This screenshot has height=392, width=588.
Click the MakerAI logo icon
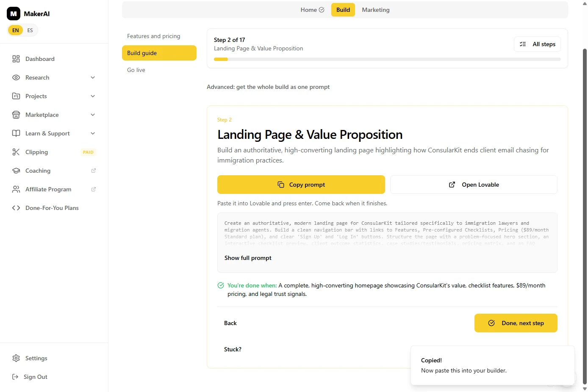click(14, 14)
